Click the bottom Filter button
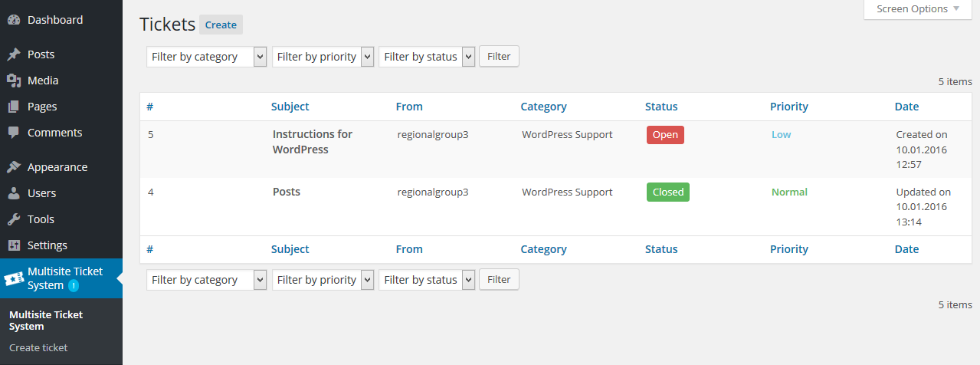This screenshot has height=365, width=980. pos(499,280)
